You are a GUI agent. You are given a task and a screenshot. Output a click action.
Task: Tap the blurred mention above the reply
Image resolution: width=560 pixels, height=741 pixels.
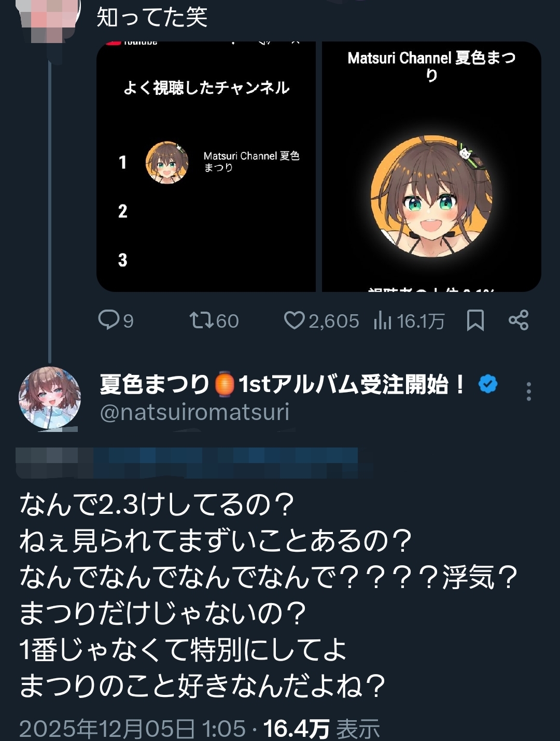pos(187,463)
